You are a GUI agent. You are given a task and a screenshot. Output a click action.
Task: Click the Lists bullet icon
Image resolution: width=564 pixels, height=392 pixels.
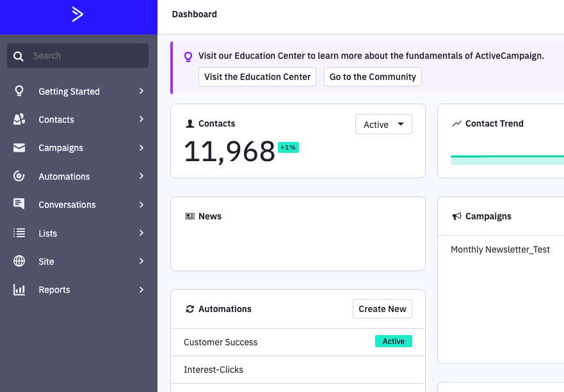[19, 233]
